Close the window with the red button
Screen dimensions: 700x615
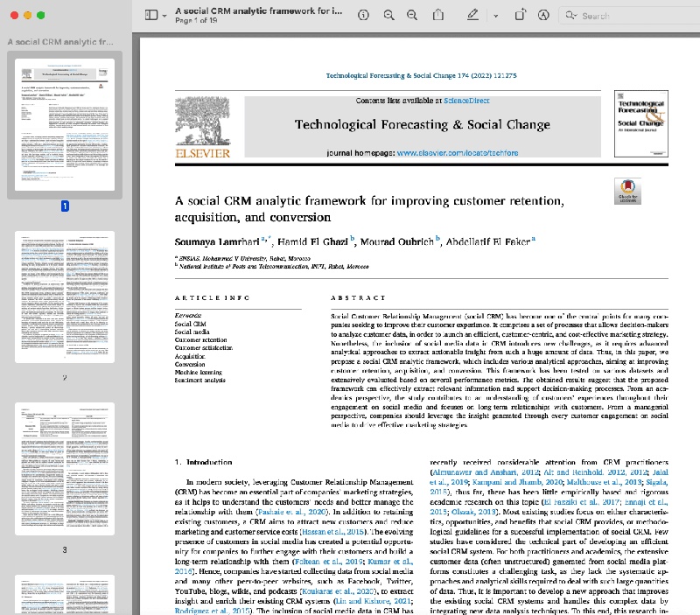14,15
